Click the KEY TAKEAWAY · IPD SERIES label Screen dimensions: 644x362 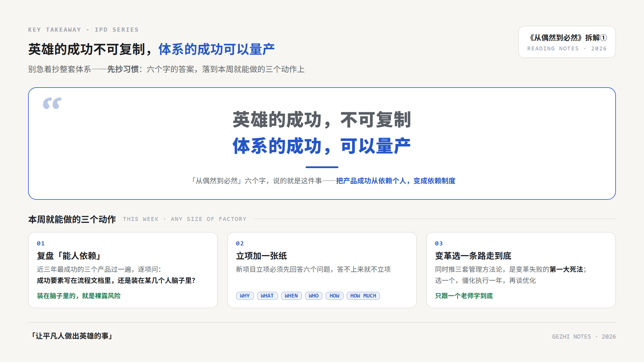pyautogui.click(x=83, y=30)
